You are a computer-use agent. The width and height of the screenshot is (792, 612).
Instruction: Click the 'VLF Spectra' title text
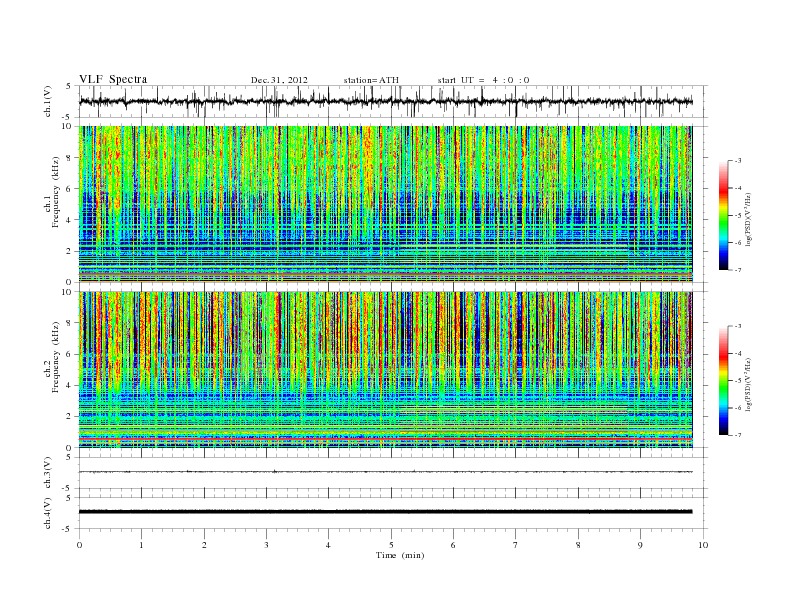[x=113, y=79]
